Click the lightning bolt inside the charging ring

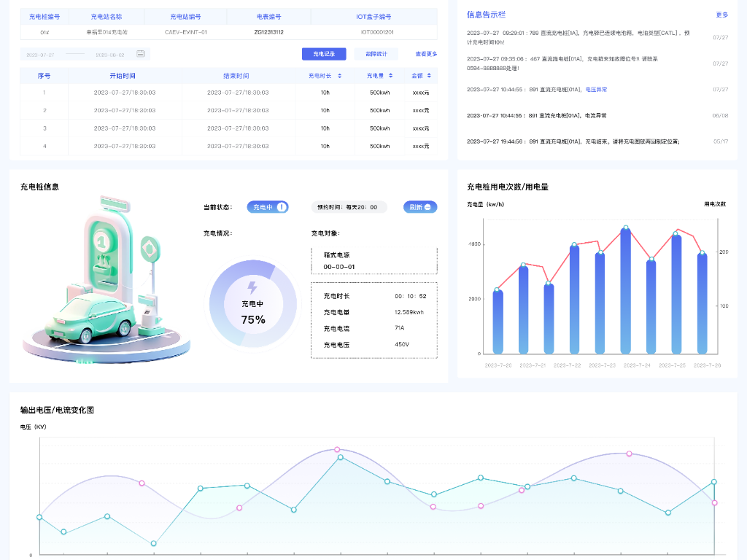coord(253,288)
